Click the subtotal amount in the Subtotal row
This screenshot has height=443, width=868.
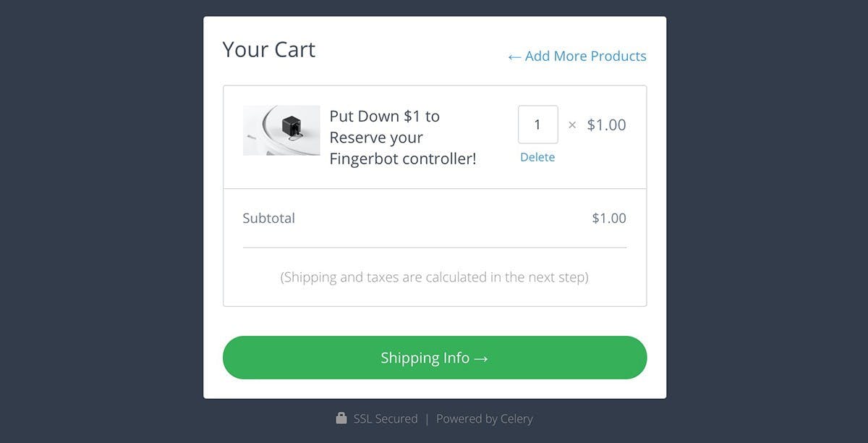tap(608, 218)
